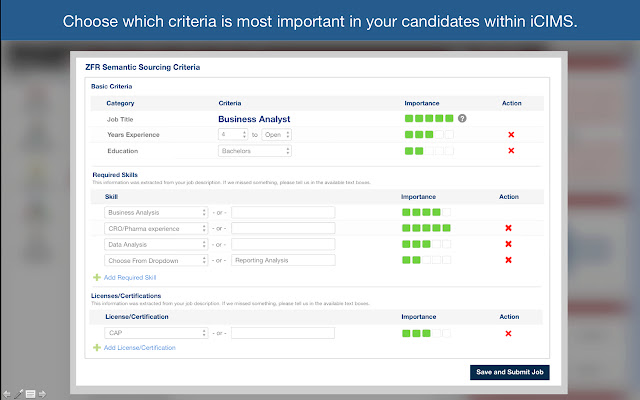The image size is (640, 400).
Task: Remove the Reporting Analysis skill row
Action: pos(508,260)
